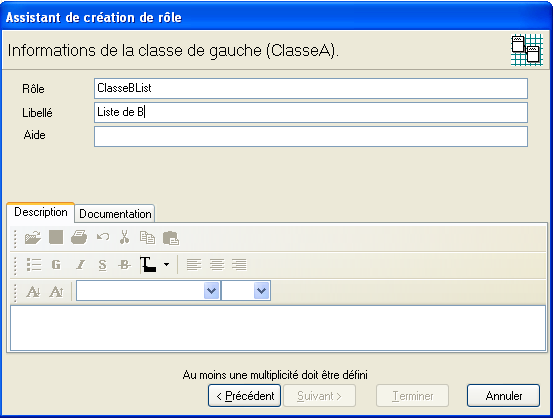Open the text color dropdown arrow
The height and width of the screenshot is (418, 553).
tap(166, 264)
